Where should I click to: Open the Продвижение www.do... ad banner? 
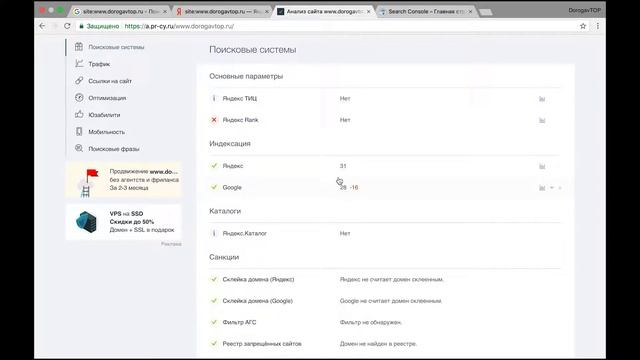point(124,180)
